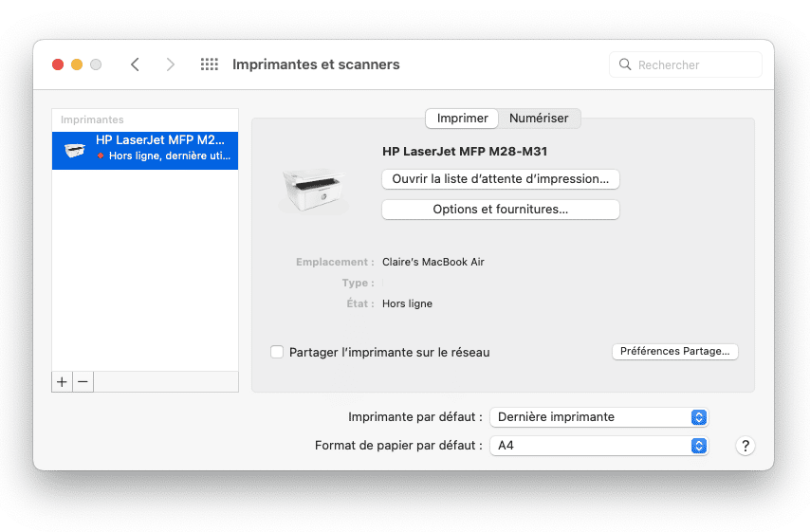The width and height of the screenshot is (810, 532).
Task: Open Options et fournitures
Action: click(x=501, y=210)
